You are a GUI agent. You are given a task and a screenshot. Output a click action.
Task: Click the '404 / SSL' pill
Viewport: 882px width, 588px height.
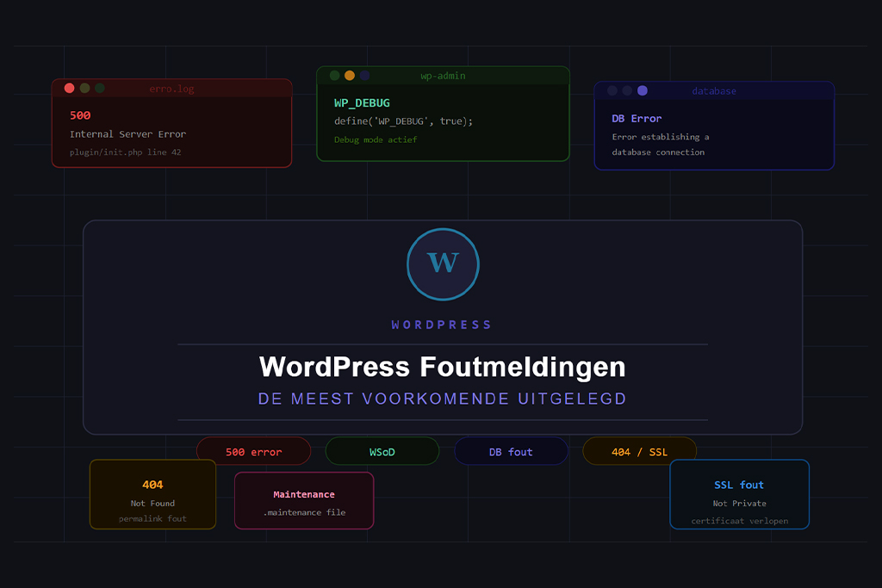pyautogui.click(x=640, y=451)
